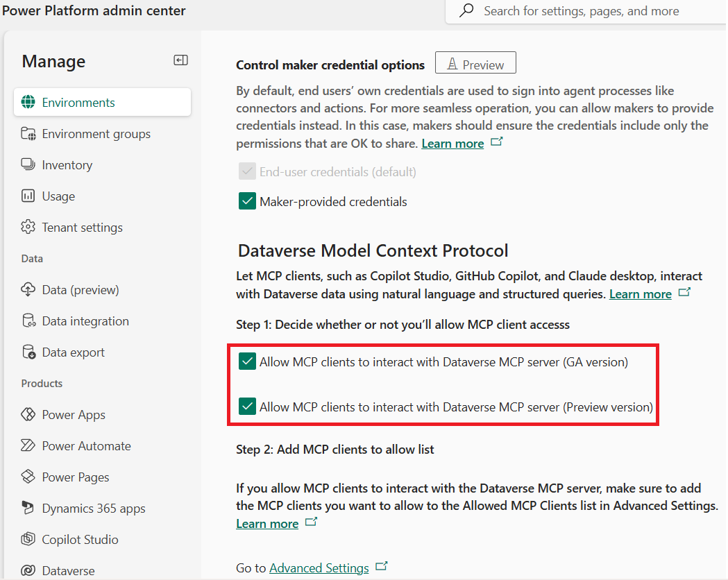Click the Preview button

475,65
